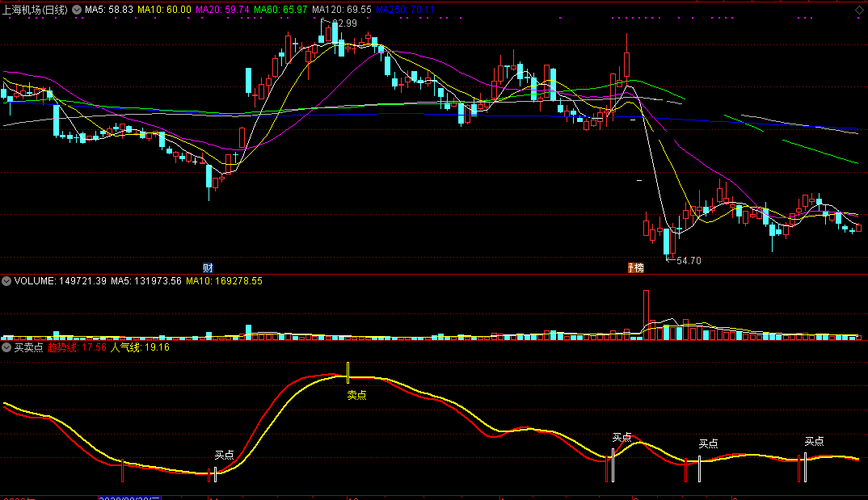The image size is (868, 500).
Task: Click the volume MA5: 131973.56 value
Action: tap(146, 281)
